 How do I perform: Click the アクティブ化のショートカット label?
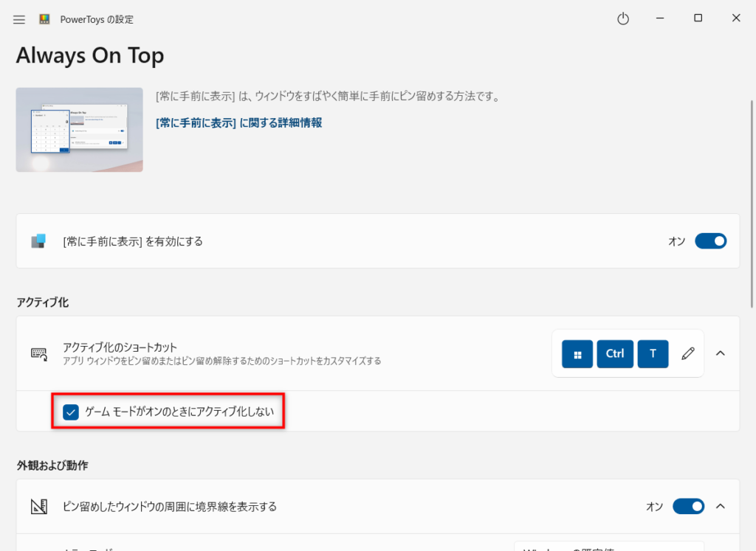click(120, 347)
